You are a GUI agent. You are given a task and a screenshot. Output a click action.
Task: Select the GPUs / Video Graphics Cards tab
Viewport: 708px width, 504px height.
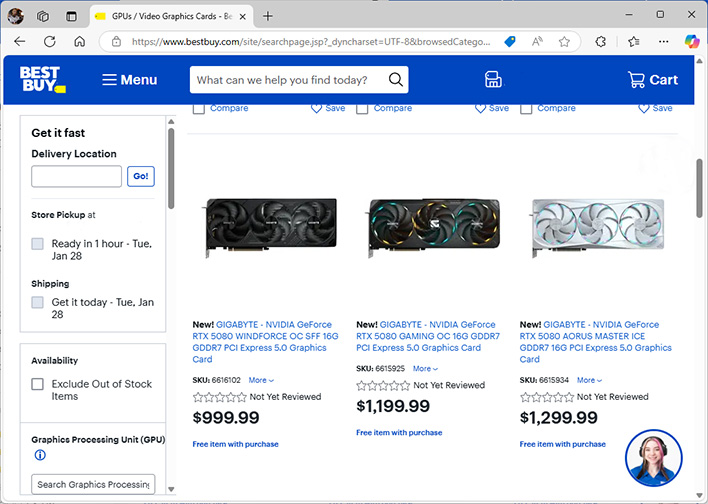click(x=172, y=16)
